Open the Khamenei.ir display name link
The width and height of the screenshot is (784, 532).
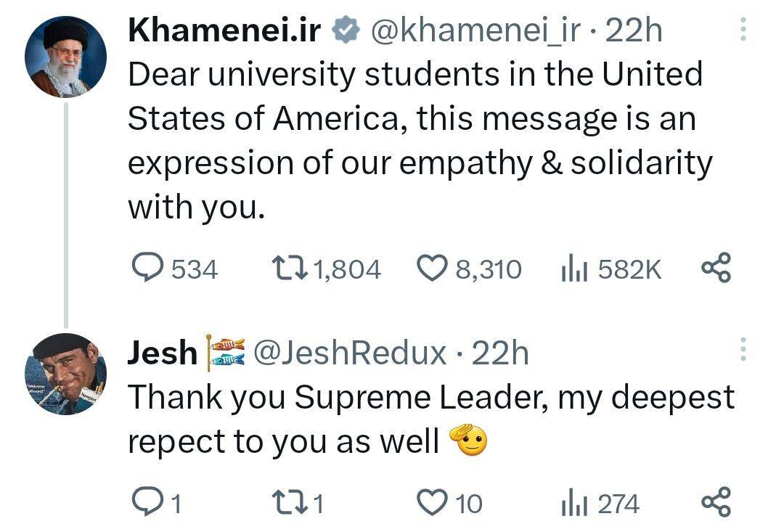tap(224, 30)
